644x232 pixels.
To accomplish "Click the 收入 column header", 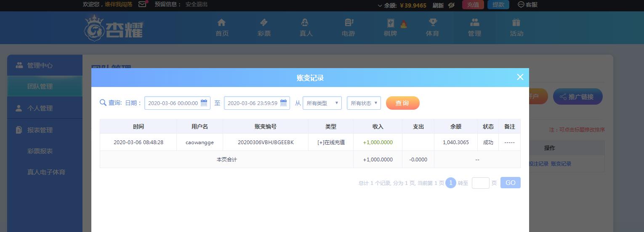I will point(378,127).
